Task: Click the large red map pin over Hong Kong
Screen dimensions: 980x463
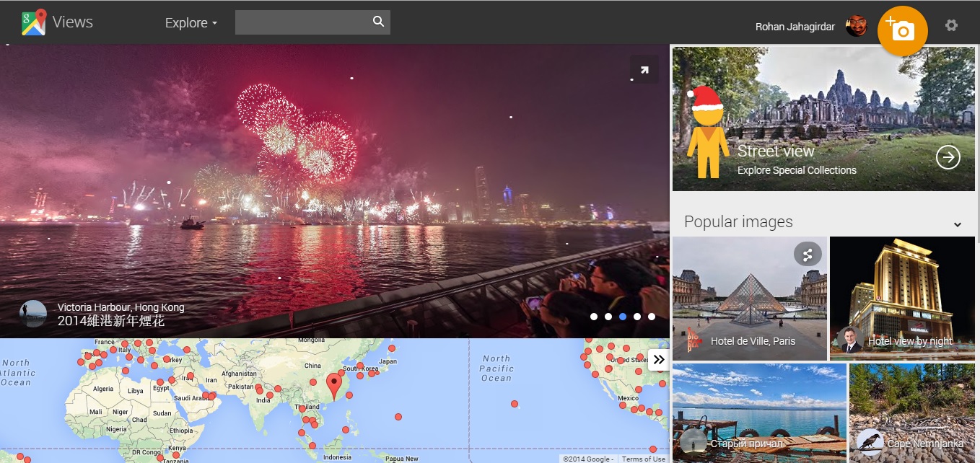Action: (x=333, y=387)
